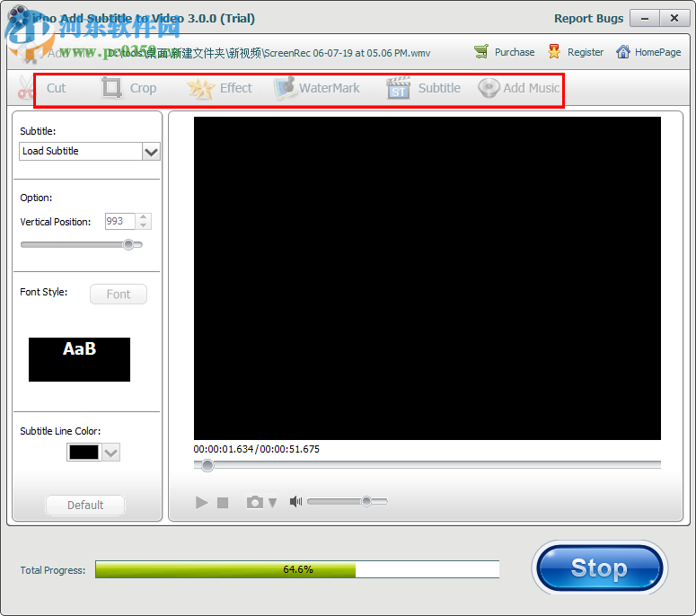Expand the Load Subtitle dropdown
Viewport: 696px width, 616px height.
click(x=151, y=152)
